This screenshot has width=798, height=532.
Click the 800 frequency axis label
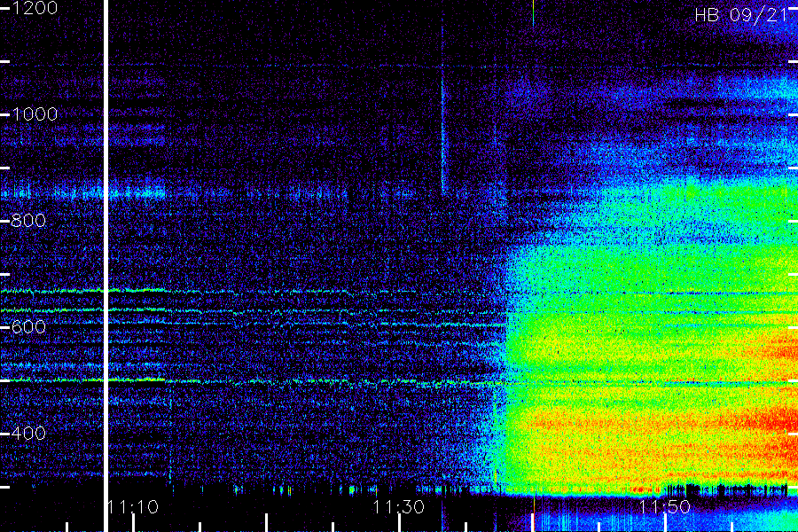tap(28, 221)
